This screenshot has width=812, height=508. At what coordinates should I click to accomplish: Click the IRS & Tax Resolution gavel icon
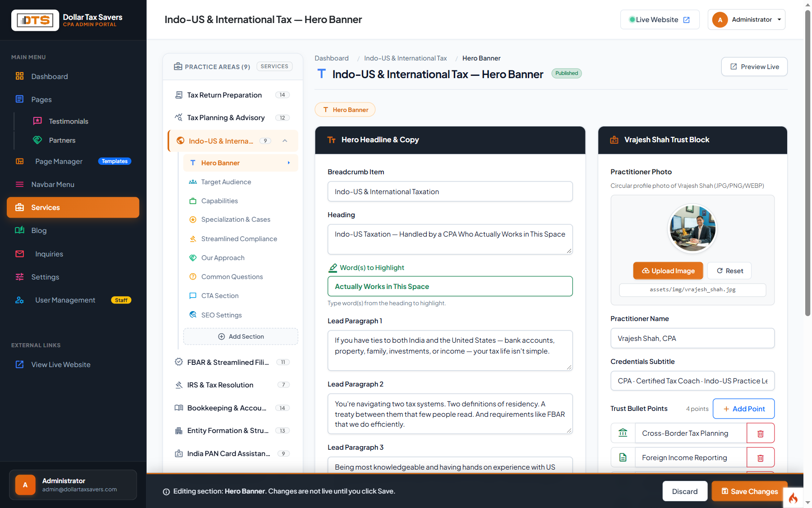coord(179,385)
